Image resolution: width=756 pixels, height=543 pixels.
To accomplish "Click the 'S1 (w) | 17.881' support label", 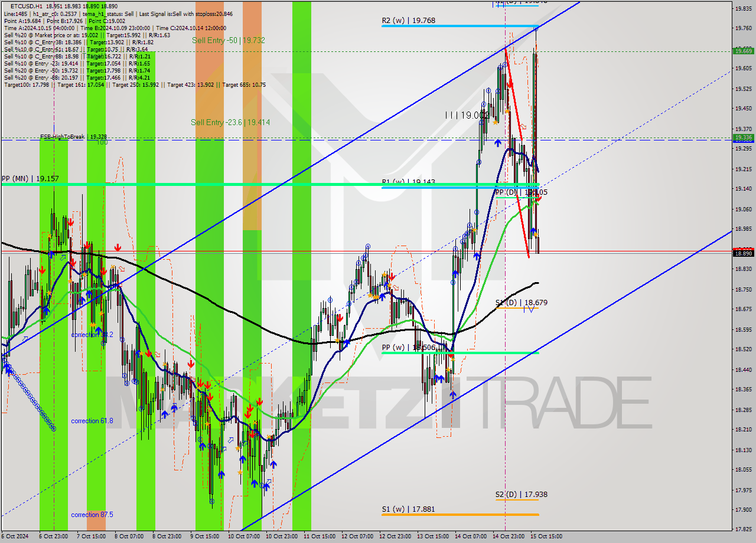I will pos(409,509).
